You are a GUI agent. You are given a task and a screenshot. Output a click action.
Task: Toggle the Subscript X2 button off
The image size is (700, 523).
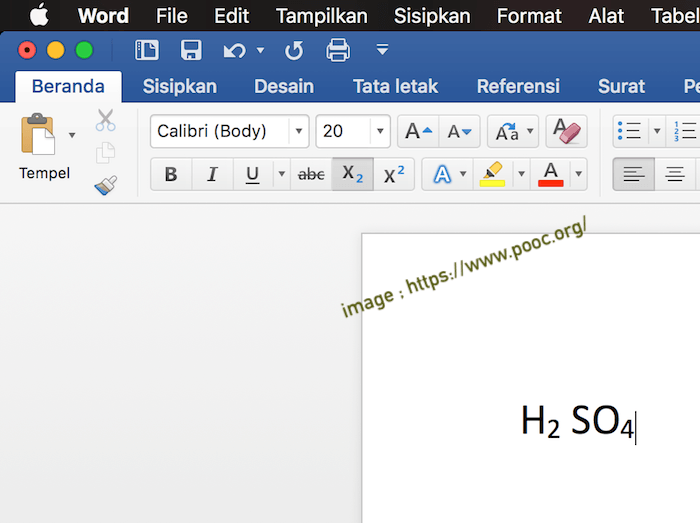click(353, 174)
